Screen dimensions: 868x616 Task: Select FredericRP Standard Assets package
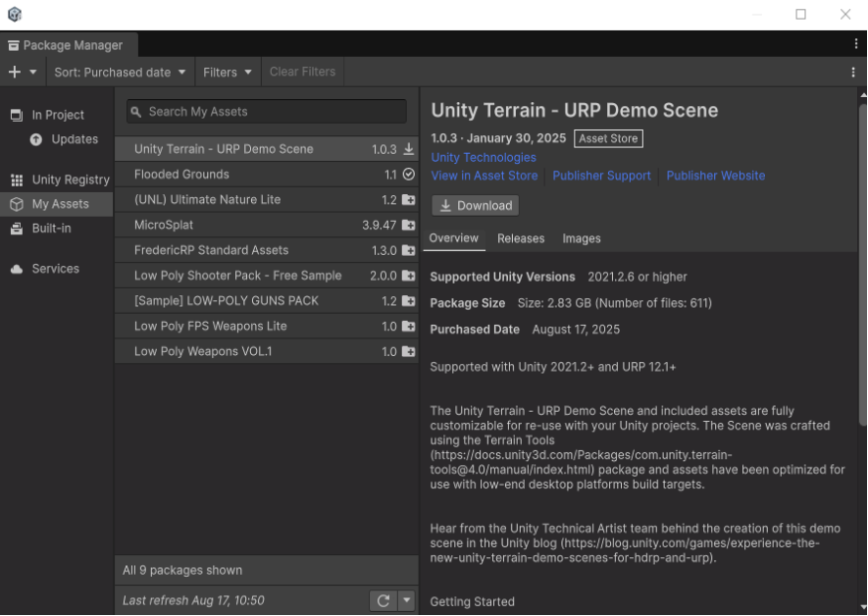[266, 250]
